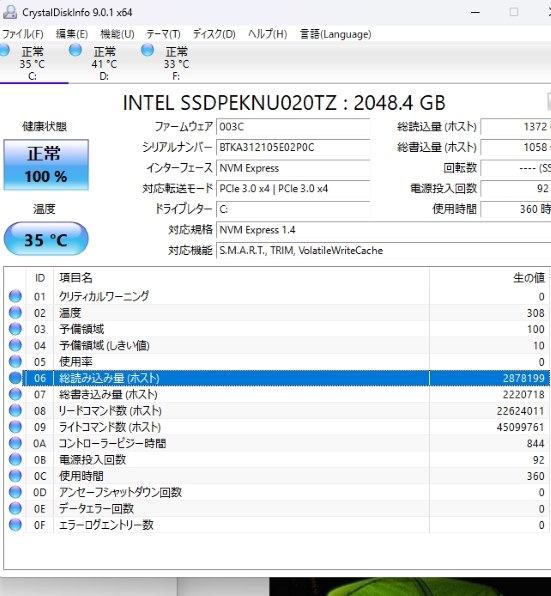Click the power-on count field showing 92
This screenshot has width=551, height=596.
[516, 189]
